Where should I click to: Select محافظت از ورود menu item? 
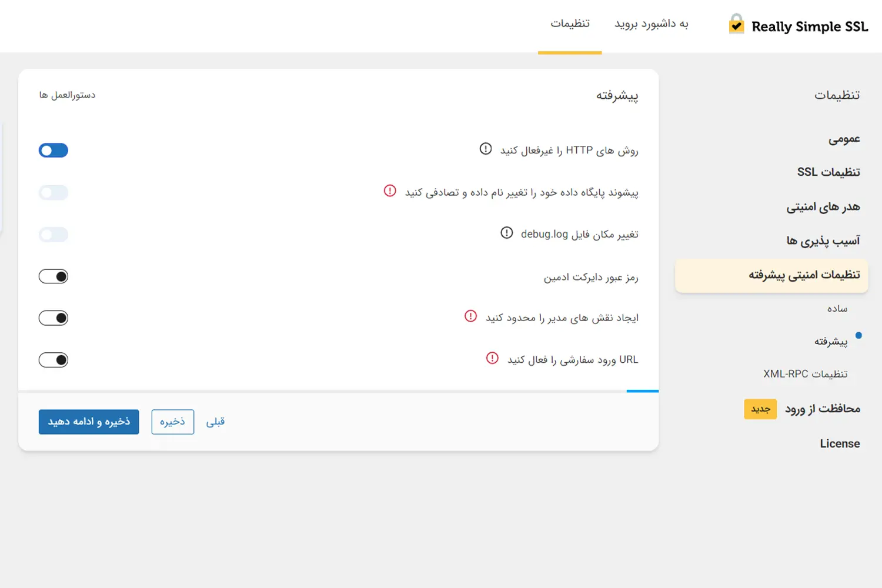tap(823, 409)
